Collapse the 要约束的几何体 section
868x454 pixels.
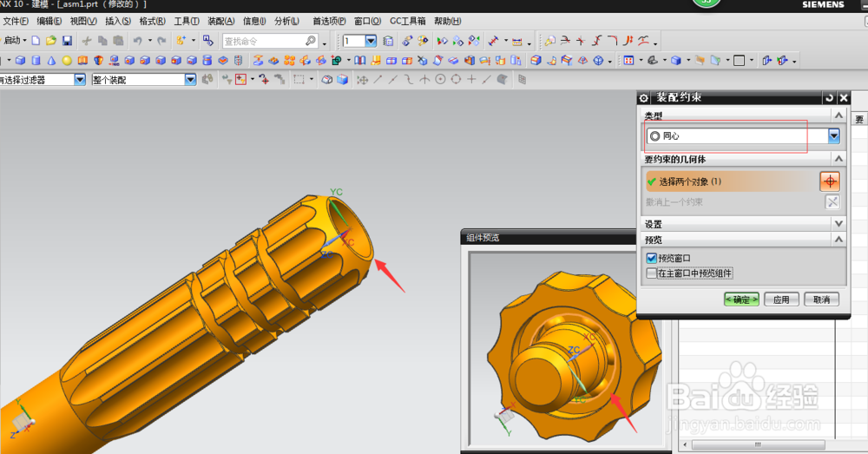(x=838, y=159)
